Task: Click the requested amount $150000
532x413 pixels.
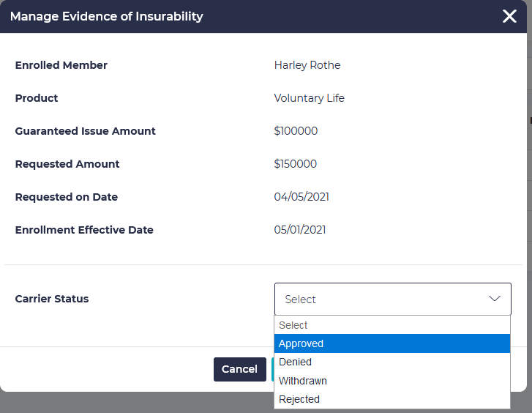Action: tap(296, 164)
